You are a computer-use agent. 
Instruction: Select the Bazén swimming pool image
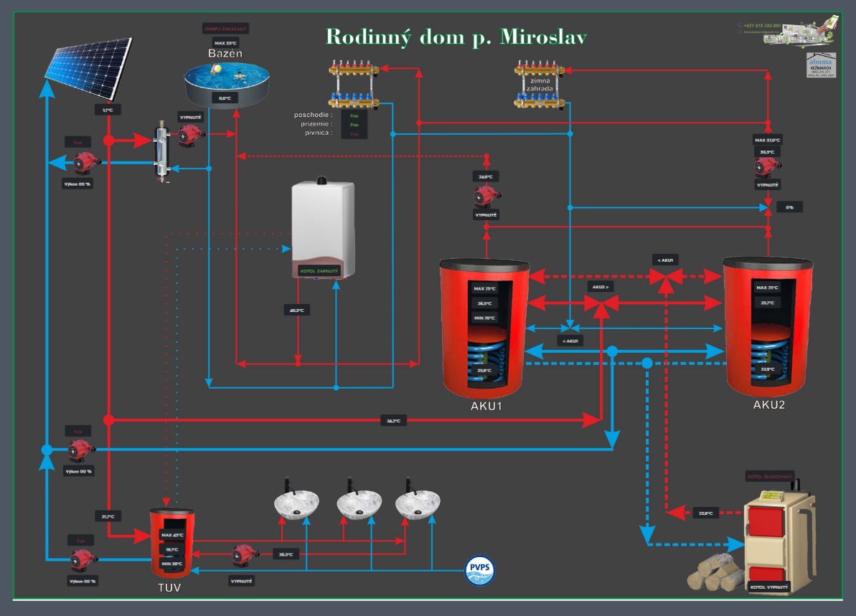[x=228, y=84]
